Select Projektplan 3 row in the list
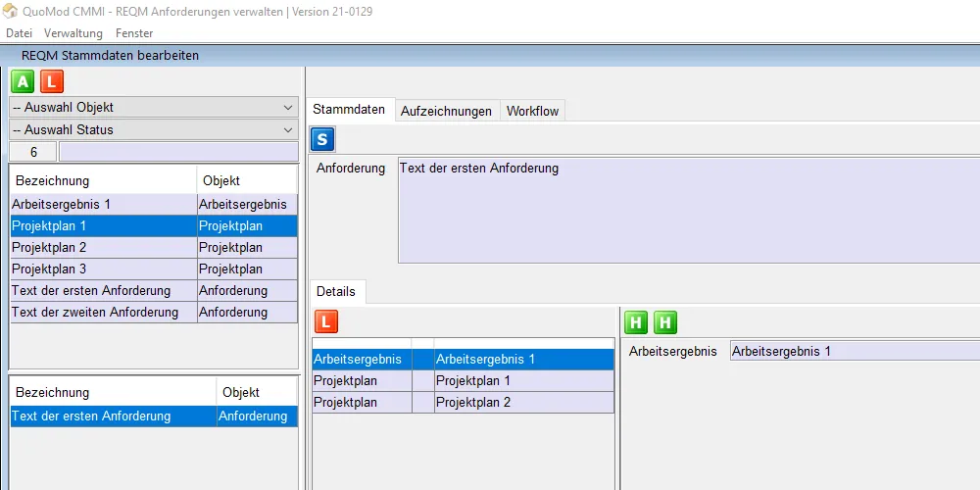 tap(103, 269)
